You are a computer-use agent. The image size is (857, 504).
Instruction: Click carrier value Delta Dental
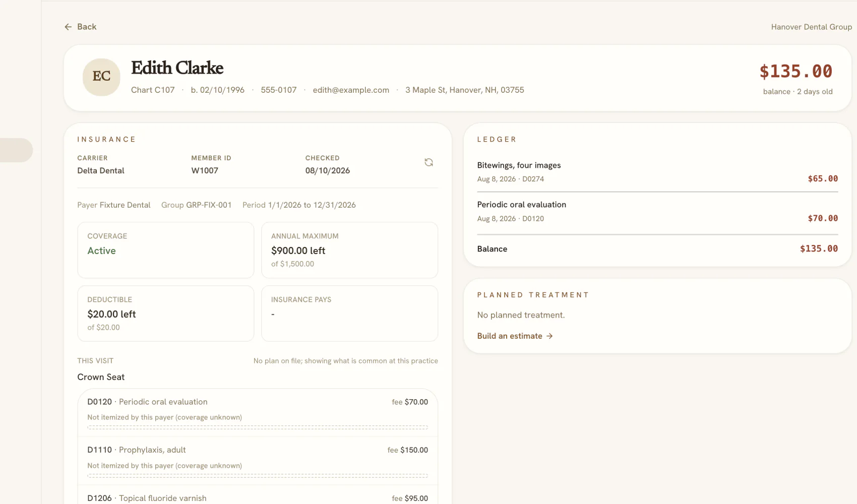pyautogui.click(x=101, y=170)
